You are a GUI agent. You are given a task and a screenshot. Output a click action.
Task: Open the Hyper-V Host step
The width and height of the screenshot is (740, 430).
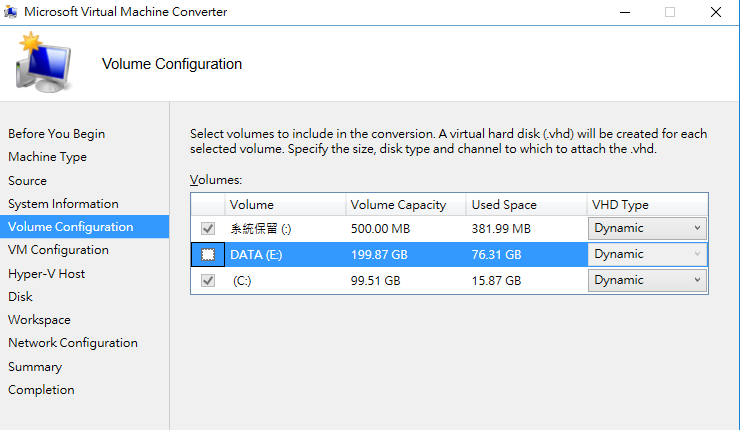(x=46, y=274)
